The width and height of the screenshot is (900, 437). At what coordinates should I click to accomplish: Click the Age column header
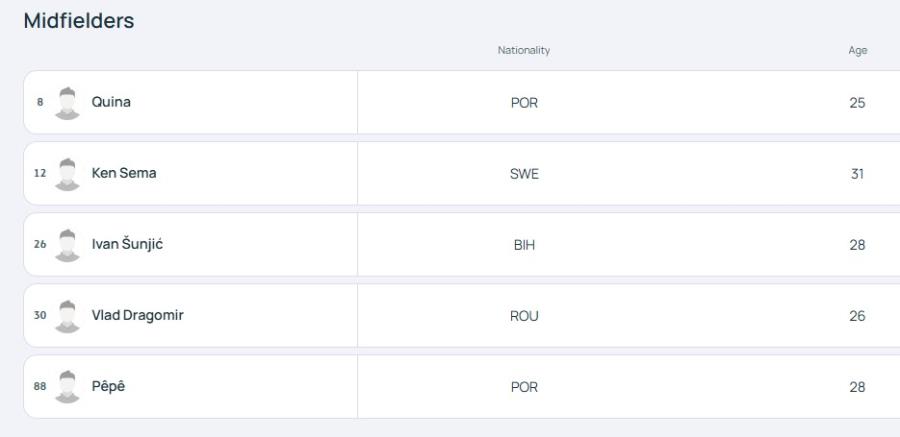858,51
